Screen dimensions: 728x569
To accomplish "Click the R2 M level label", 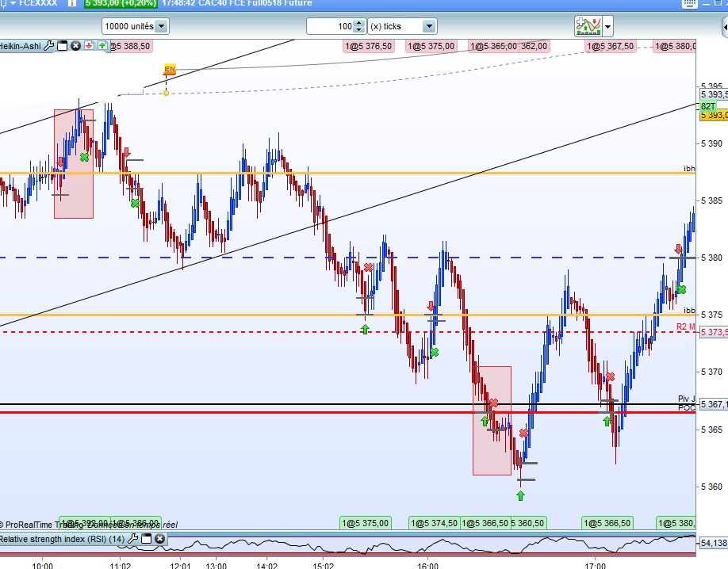I will 685,327.
